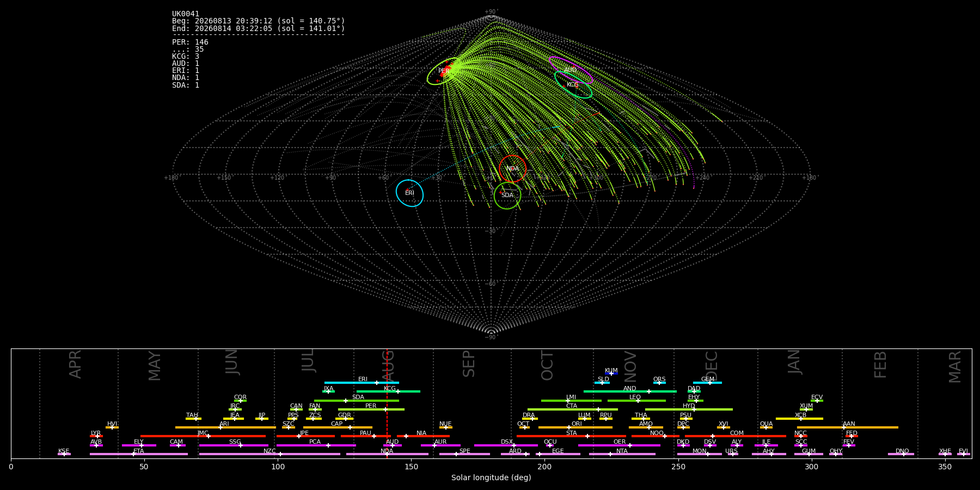Select the KUM shower marker
The height and width of the screenshot is (490, 980).
pos(611,373)
